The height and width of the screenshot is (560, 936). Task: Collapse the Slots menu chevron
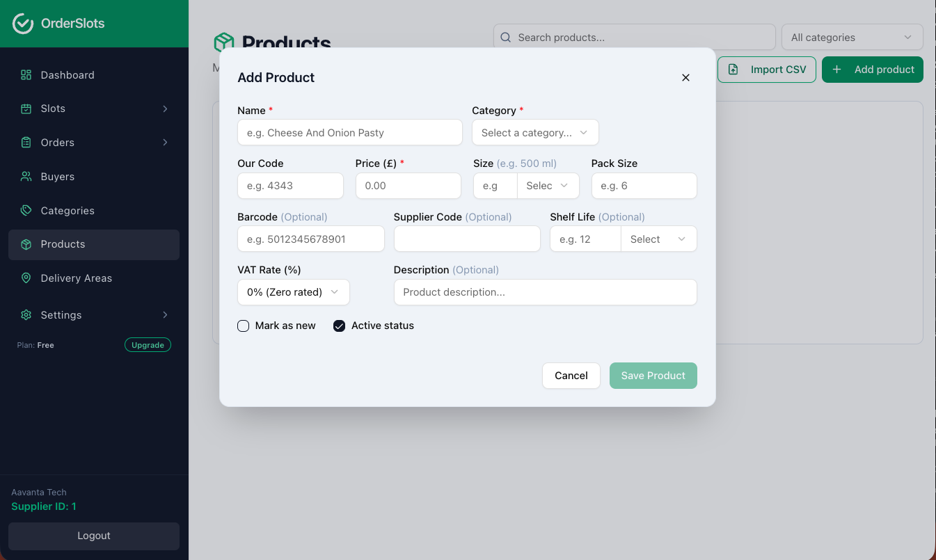pyautogui.click(x=165, y=109)
